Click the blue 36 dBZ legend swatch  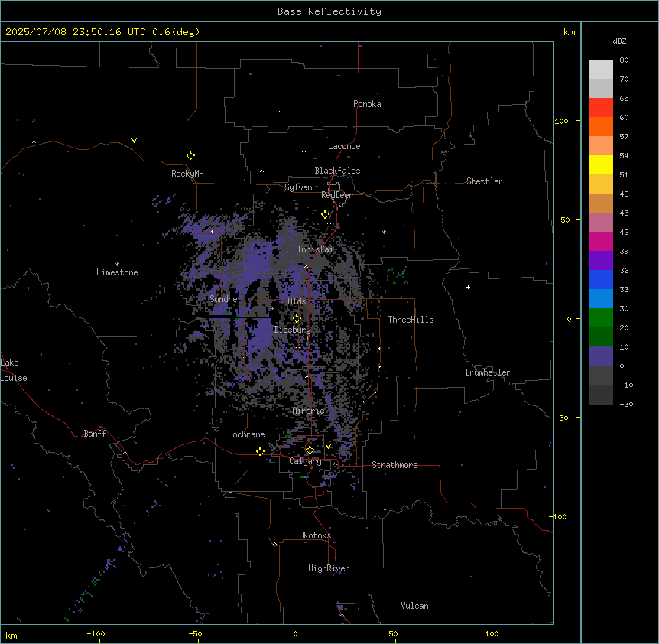point(601,279)
